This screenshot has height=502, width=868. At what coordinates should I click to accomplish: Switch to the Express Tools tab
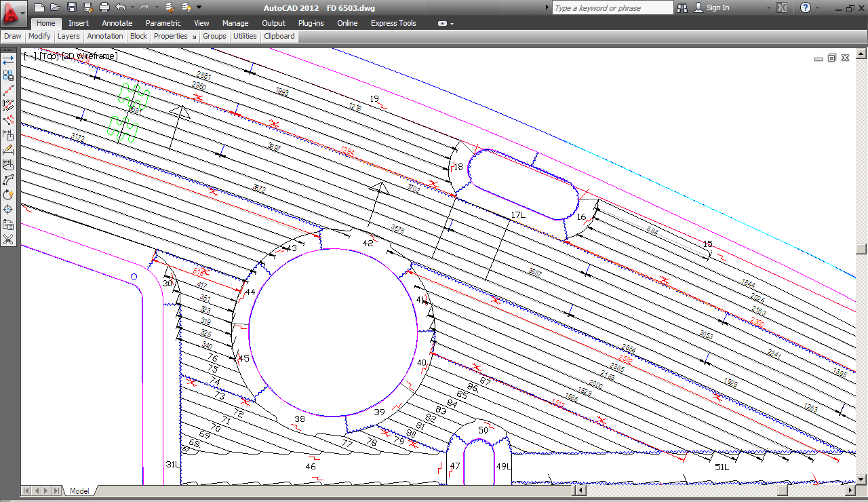[393, 22]
